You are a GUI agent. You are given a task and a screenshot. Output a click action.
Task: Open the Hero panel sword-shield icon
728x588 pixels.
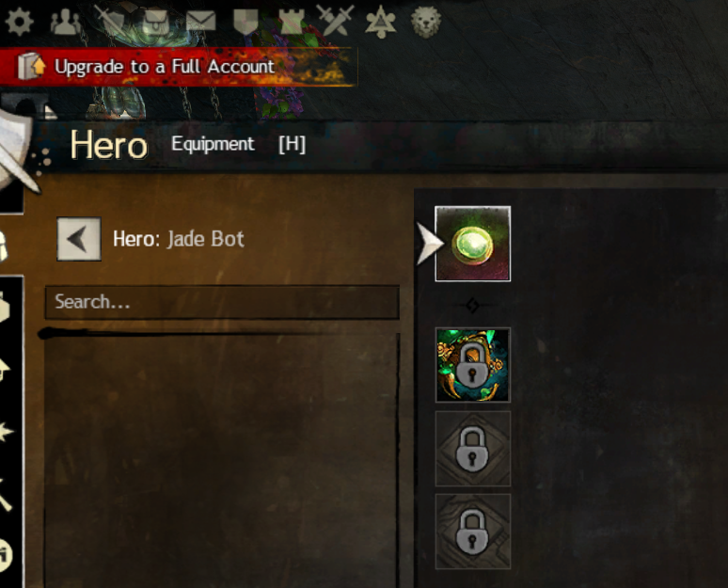coord(109,22)
